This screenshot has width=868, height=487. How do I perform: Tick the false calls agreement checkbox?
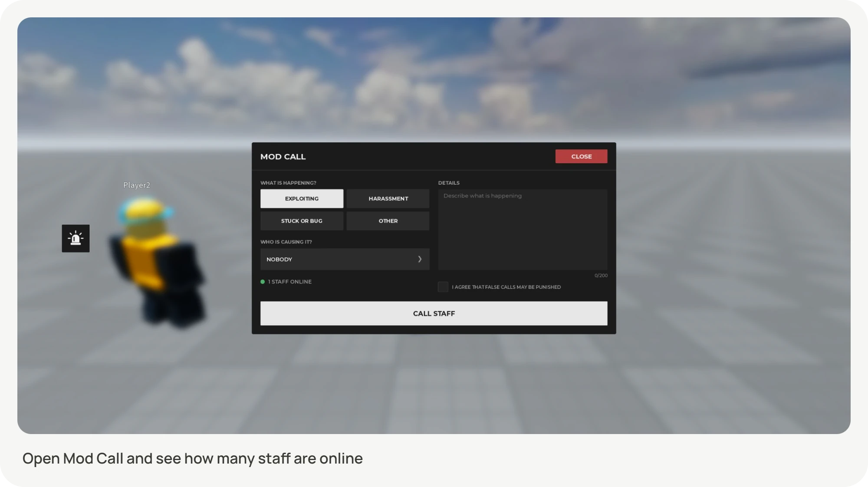(443, 287)
